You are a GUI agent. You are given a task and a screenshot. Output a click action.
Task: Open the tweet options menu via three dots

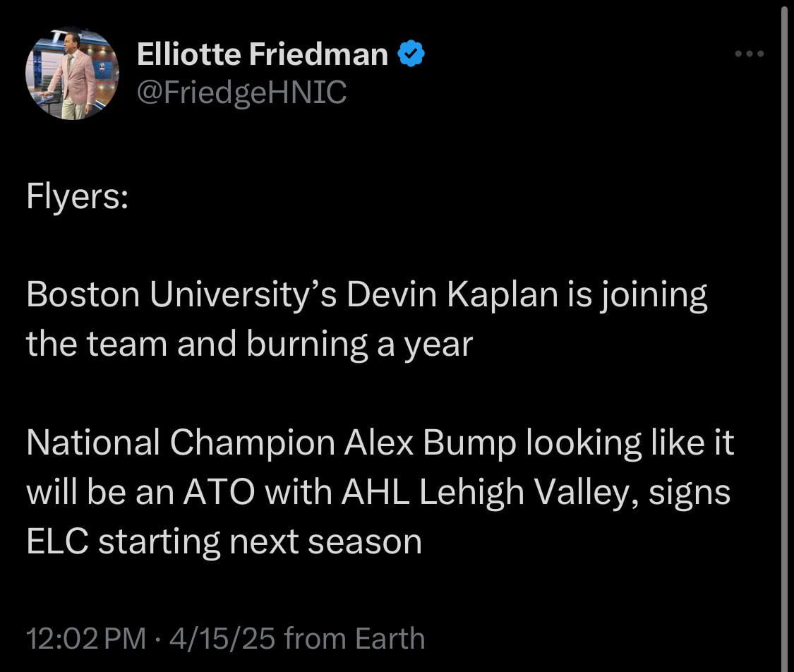(x=749, y=53)
